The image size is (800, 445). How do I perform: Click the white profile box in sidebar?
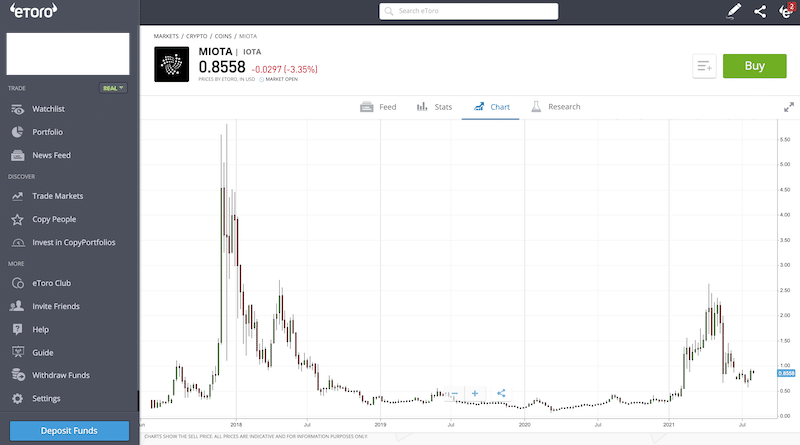pyautogui.click(x=68, y=54)
